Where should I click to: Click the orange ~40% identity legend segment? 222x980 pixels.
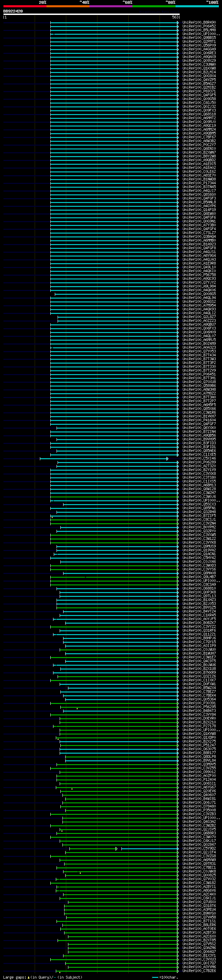point(68,7)
